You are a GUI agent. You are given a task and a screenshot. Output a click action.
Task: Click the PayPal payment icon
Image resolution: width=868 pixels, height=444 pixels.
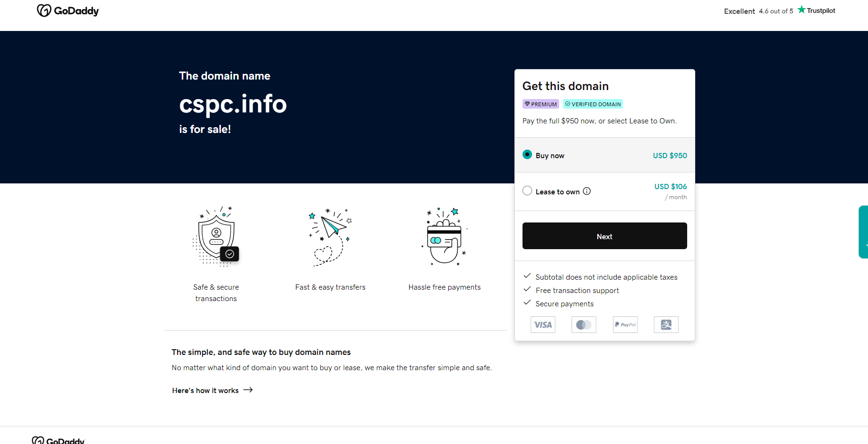(625, 325)
